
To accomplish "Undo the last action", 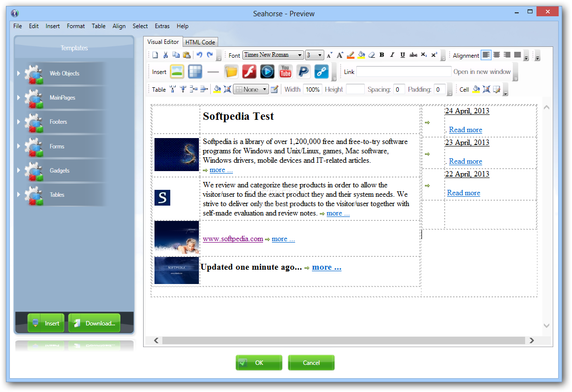I will [x=199, y=55].
